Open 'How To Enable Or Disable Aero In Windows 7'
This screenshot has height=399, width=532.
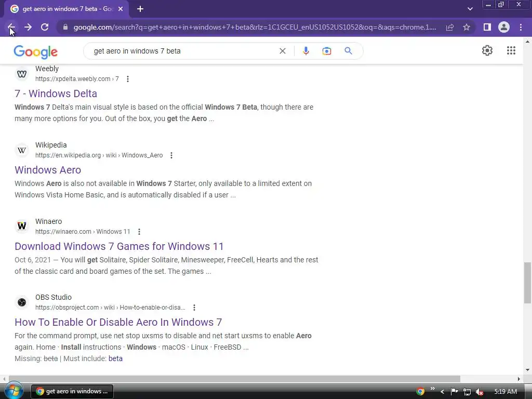tap(118, 322)
